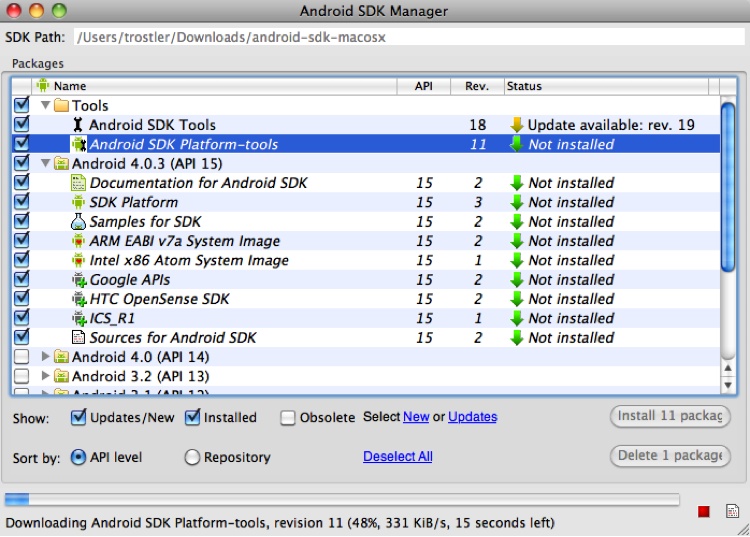The image size is (750, 537).
Task: Click the Android robot icon in Name header
Action: coord(43,86)
